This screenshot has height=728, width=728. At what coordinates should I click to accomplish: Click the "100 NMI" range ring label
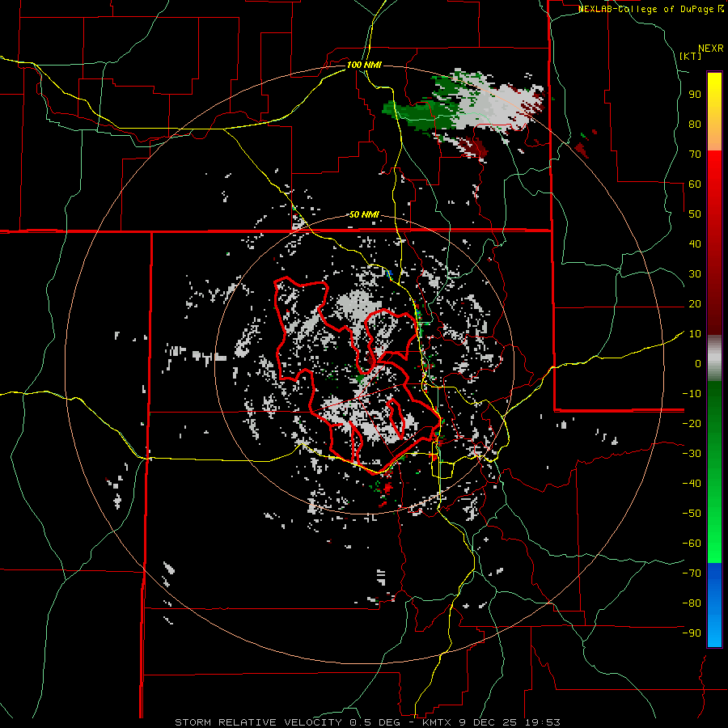364,65
